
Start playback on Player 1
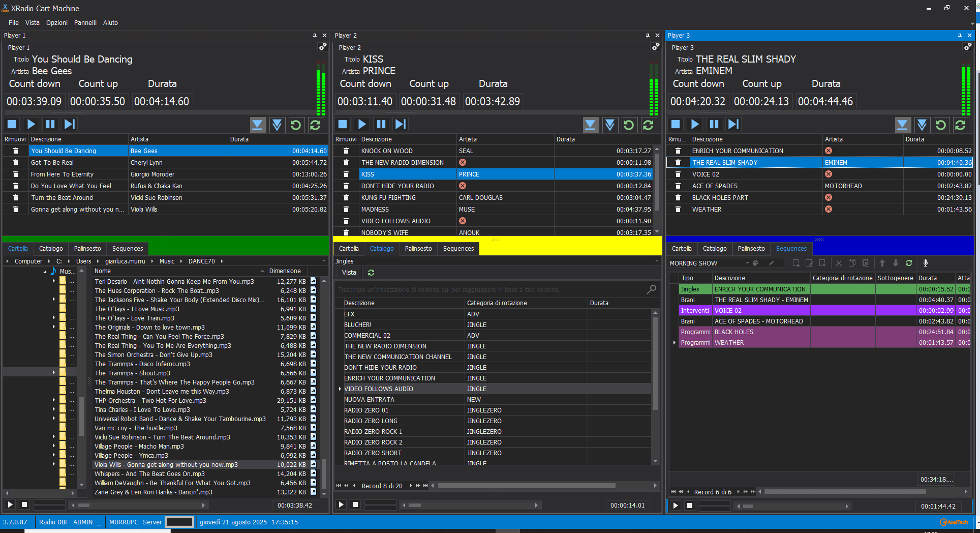(31, 124)
